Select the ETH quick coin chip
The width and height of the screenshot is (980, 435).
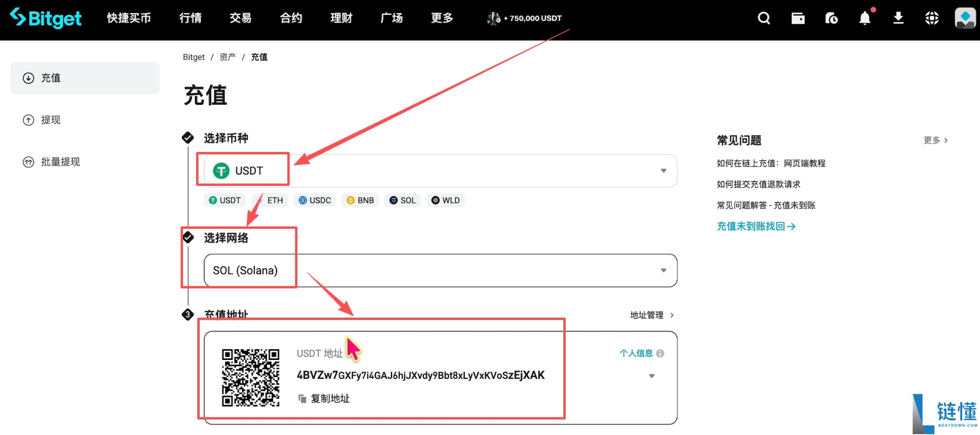point(270,200)
